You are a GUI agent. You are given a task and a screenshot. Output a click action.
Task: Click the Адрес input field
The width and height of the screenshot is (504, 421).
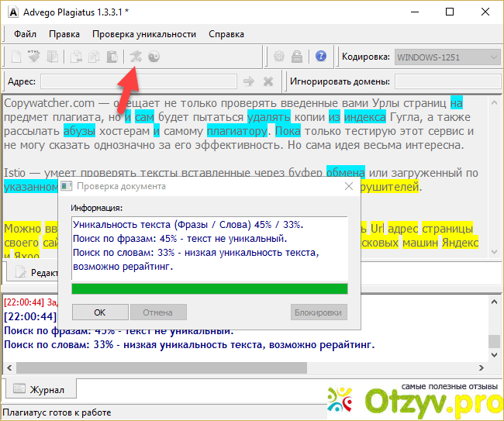[x=138, y=81]
